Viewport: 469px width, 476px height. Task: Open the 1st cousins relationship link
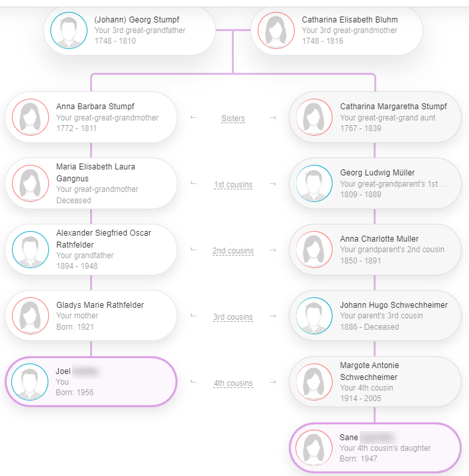tap(233, 185)
